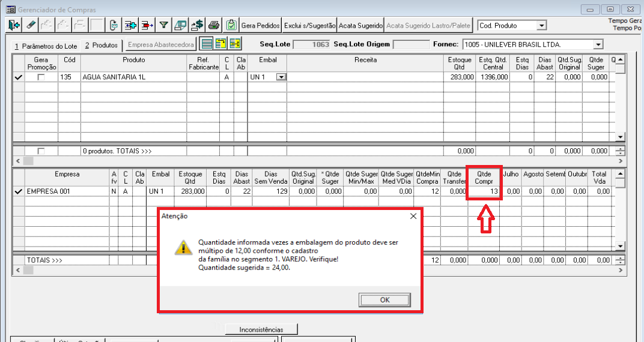The width and height of the screenshot is (644, 342).
Task: Open the funnel filter tool
Action: 163,25
